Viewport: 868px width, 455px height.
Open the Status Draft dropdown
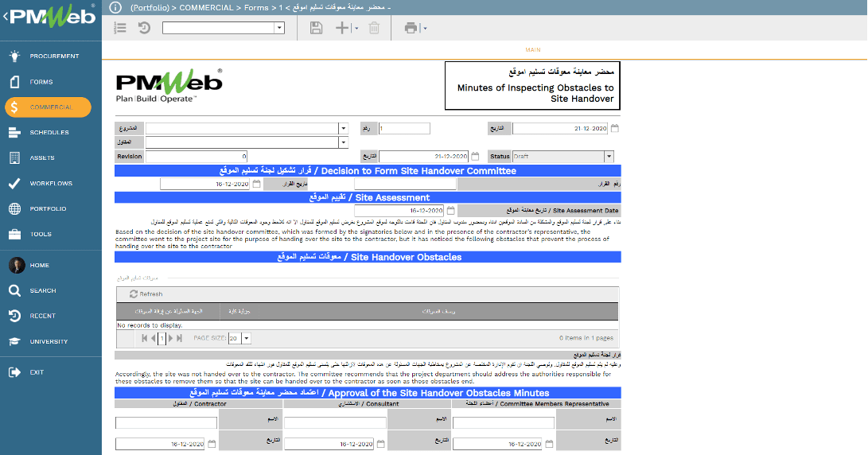click(x=609, y=157)
